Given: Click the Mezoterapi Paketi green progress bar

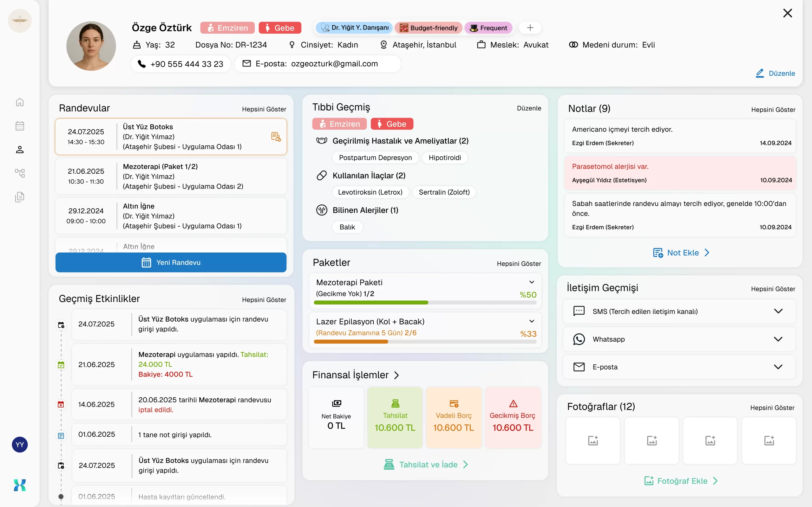Looking at the screenshot, I should point(371,302).
